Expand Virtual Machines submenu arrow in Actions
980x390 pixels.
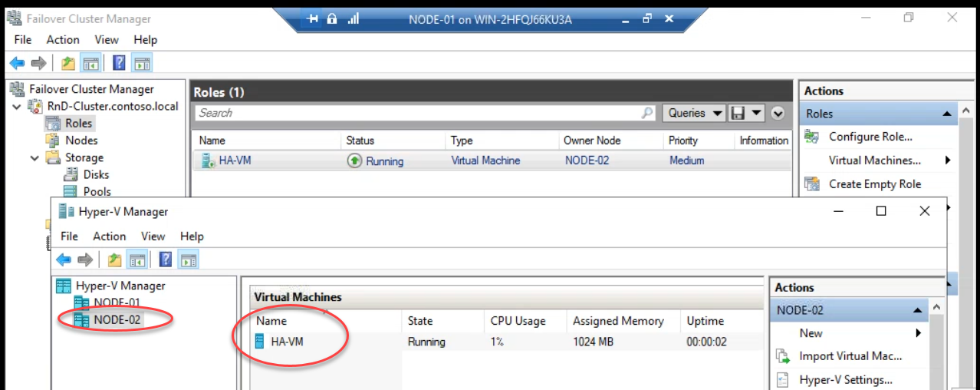coord(948,160)
